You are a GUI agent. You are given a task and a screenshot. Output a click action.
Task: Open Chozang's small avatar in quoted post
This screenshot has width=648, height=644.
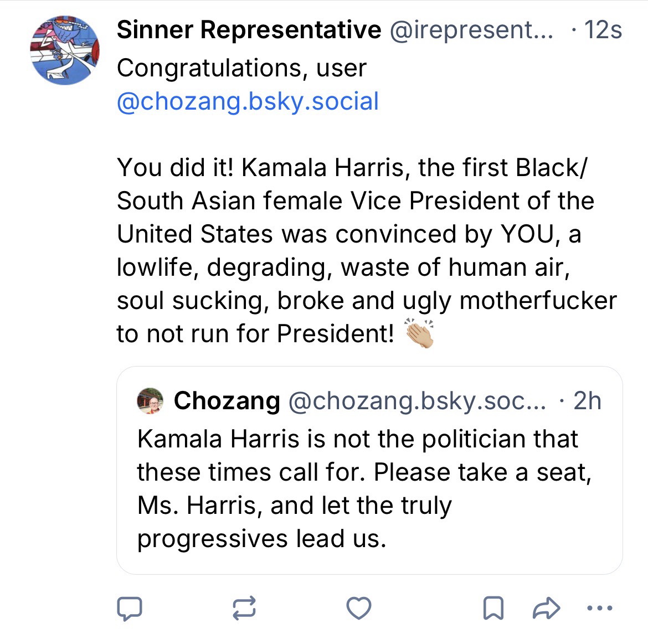[151, 401]
